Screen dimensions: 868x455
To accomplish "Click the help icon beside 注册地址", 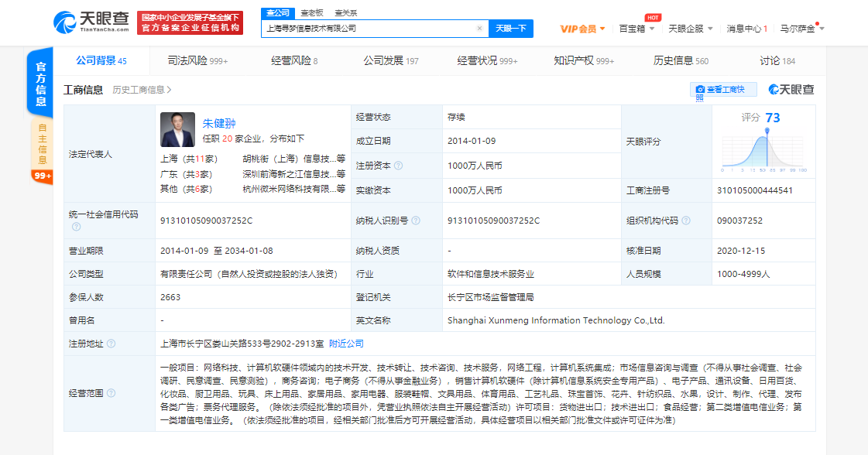I will 111,344.
